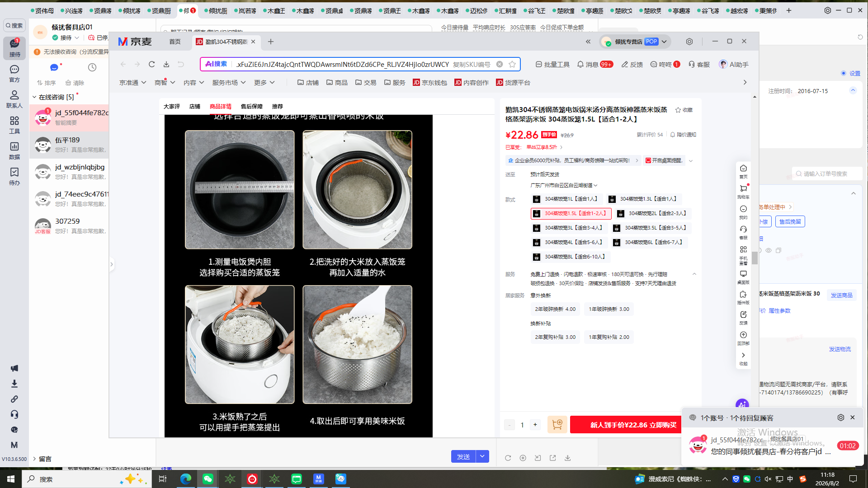Expand 服务市场 dropdown menu
The width and height of the screenshot is (868, 488).
[229, 83]
